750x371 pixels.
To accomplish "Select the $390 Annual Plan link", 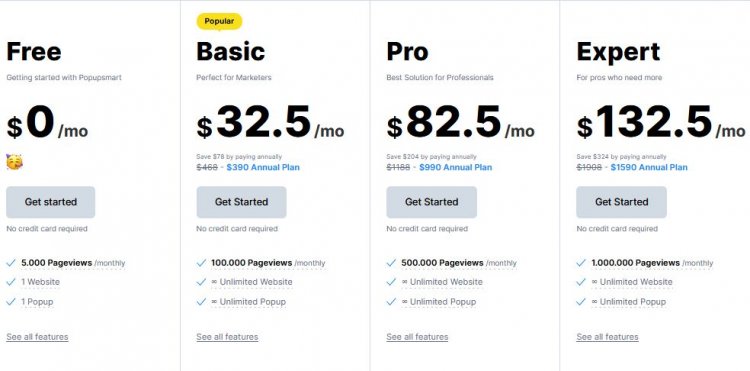I will coord(263,167).
